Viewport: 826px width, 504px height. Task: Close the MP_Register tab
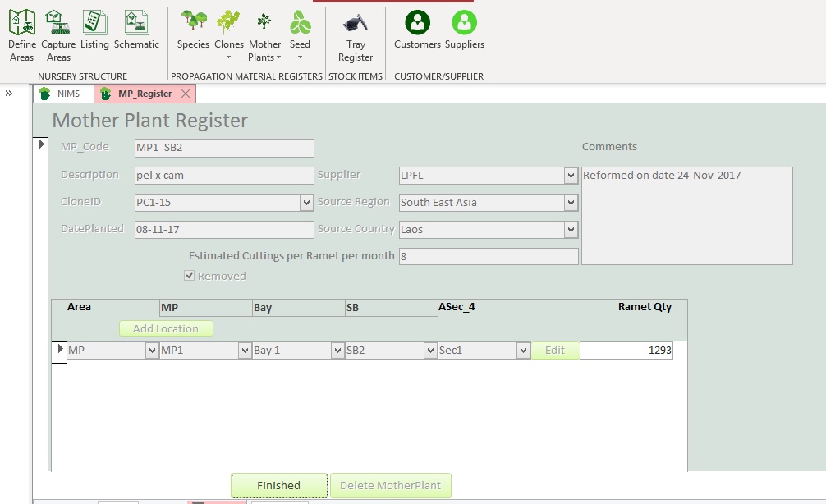pyautogui.click(x=186, y=94)
